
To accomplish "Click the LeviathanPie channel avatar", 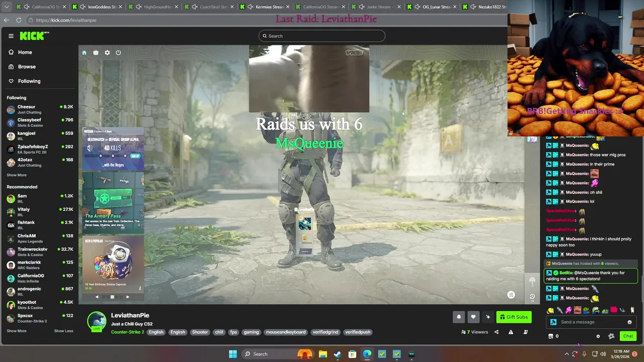I will coord(97,321).
